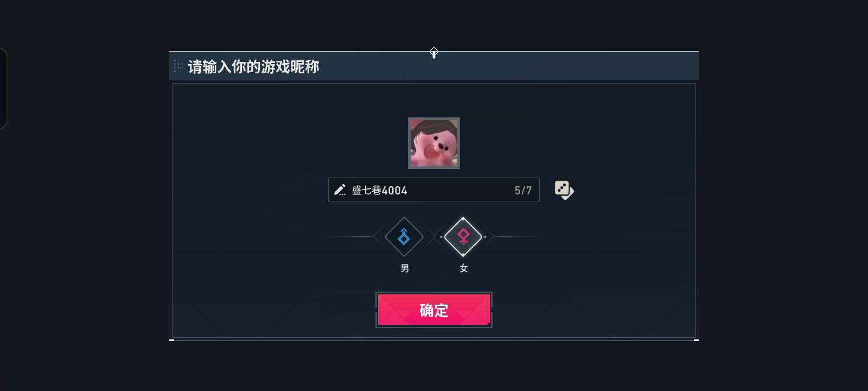Click the diamond marker atop the dialog

pyautogui.click(x=434, y=53)
